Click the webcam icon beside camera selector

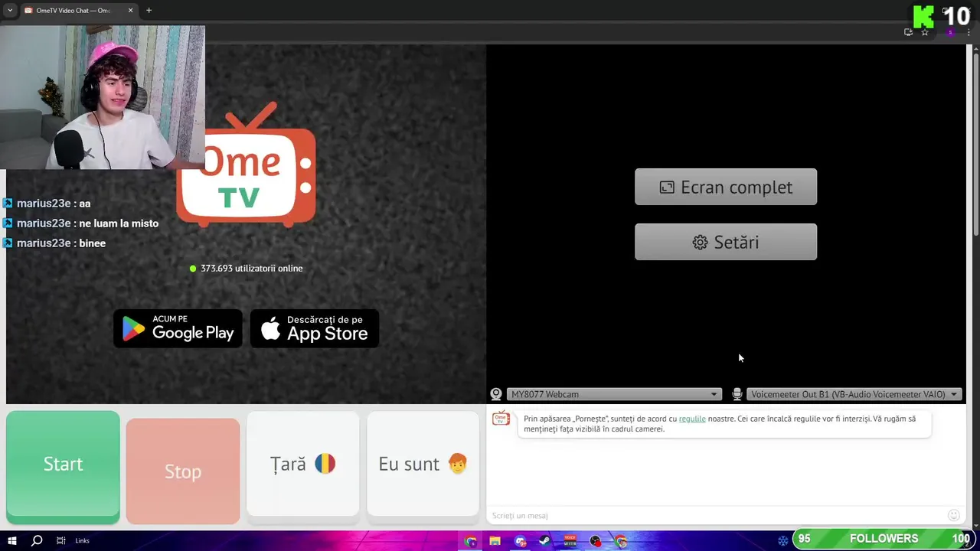(x=496, y=394)
